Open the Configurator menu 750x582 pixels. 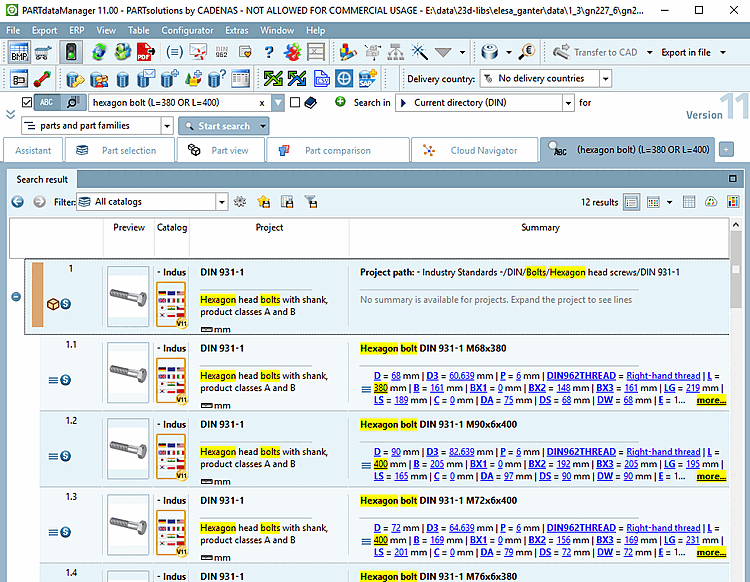coord(187,30)
